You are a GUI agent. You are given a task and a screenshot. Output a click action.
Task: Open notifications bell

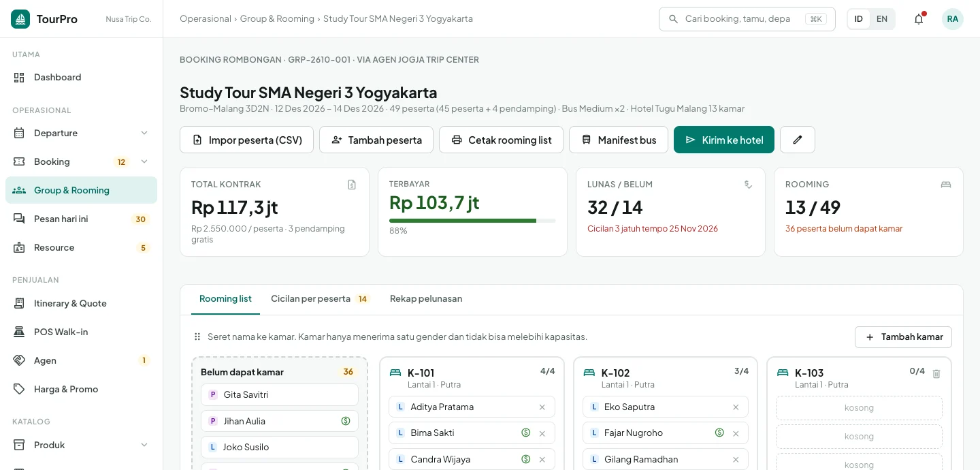[x=919, y=19]
